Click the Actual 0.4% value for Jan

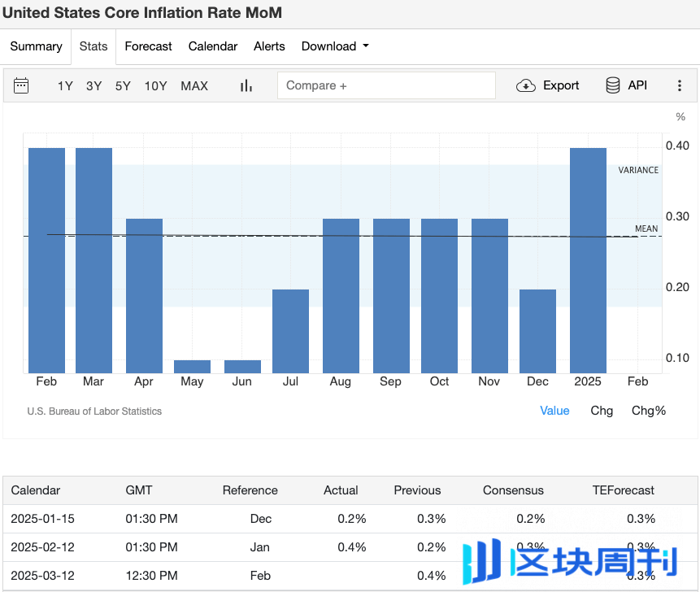pyautogui.click(x=352, y=547)
